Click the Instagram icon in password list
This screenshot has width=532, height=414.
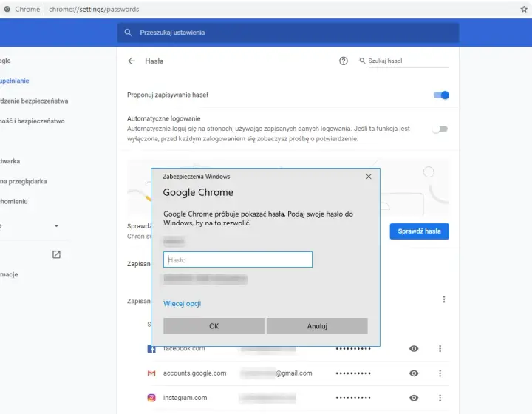151,398
